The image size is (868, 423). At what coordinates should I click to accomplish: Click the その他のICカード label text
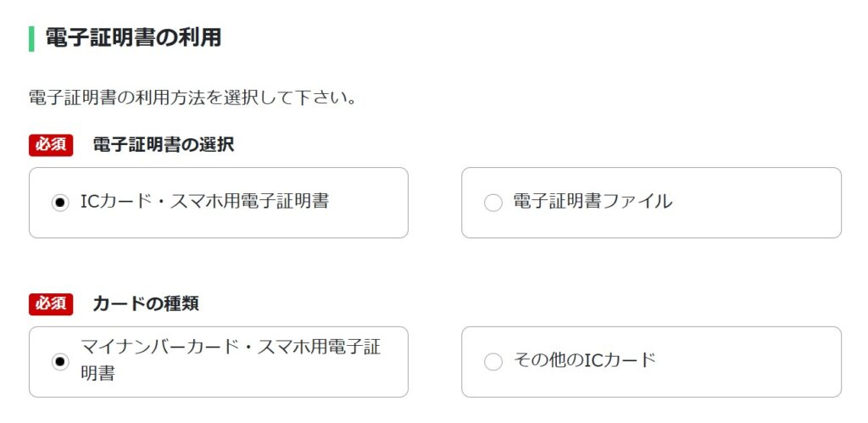pos(585,360)
